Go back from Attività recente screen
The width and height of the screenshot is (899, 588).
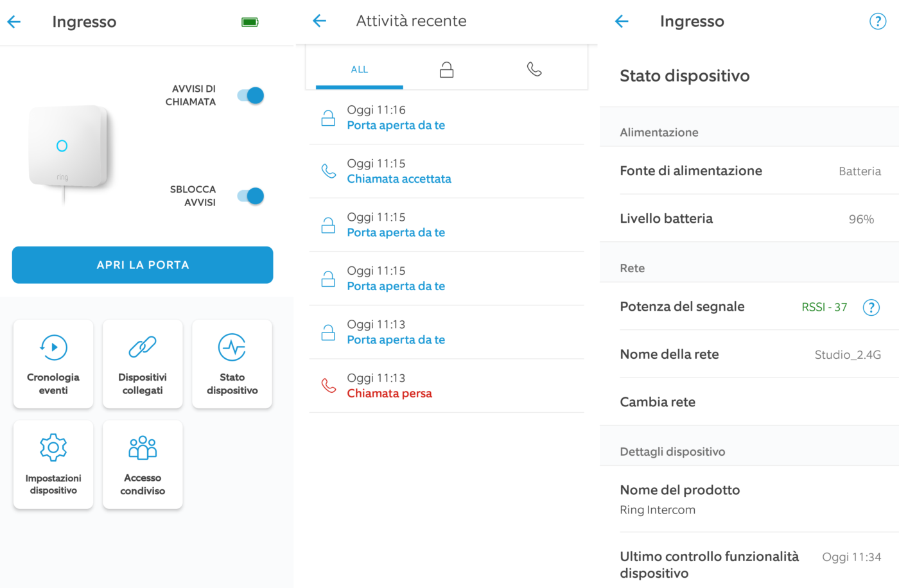319,21
